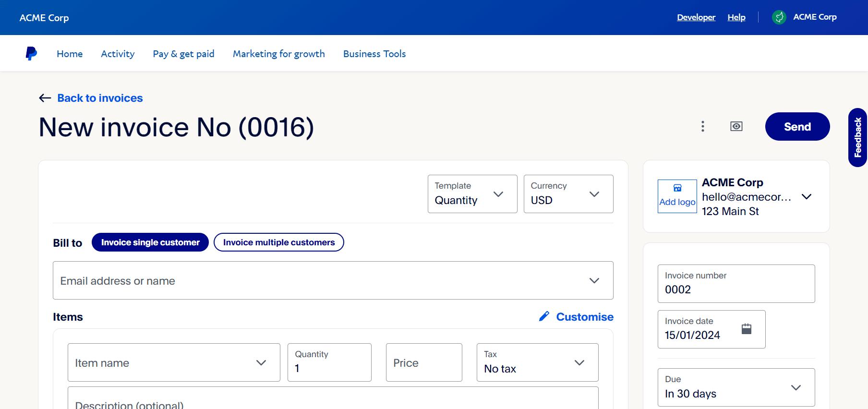
Task: Click the Customise pencil icon
Action: (544, 316)
